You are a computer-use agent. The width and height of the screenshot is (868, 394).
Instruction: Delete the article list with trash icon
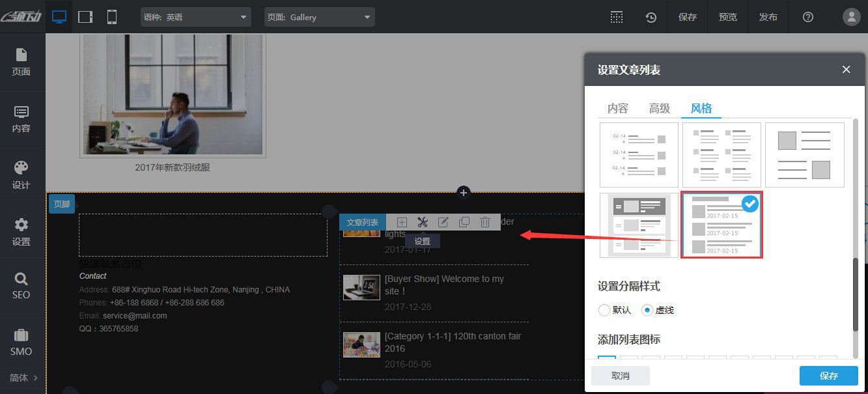pos(484,222)
